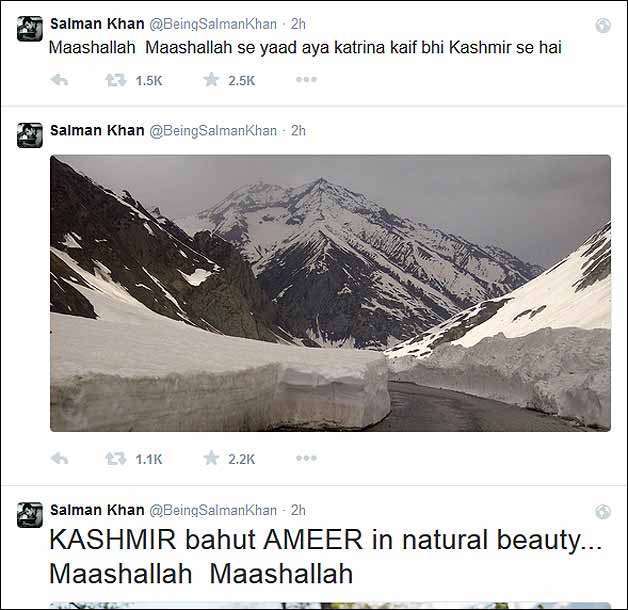628x610 pixels.
Task: Click globe icon on KASHMIR bahut AMEER tweet
Action: click(x=603, y=511)
